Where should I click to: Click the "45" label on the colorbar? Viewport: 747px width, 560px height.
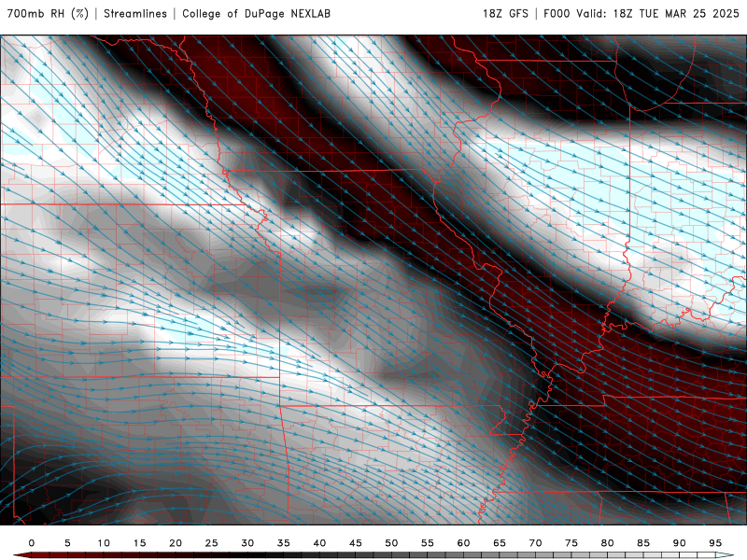point(356,543)
